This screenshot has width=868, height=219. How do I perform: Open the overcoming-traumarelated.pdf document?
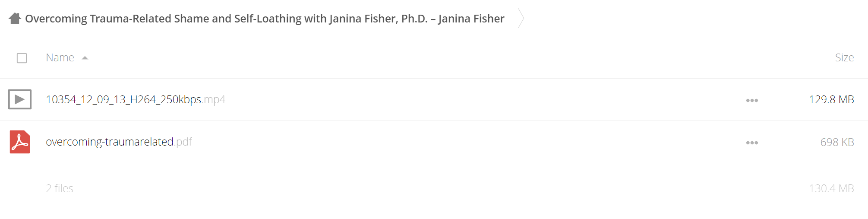click(119, 142)
